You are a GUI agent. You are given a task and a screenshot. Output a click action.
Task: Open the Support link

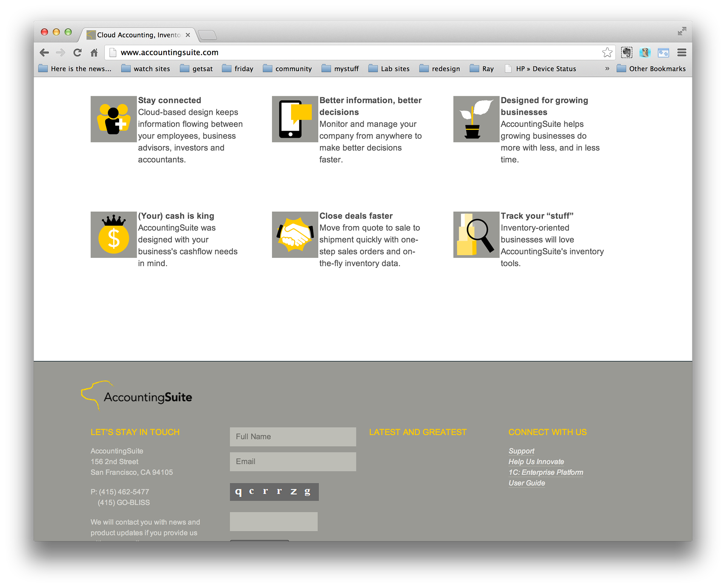click(521, 451)
